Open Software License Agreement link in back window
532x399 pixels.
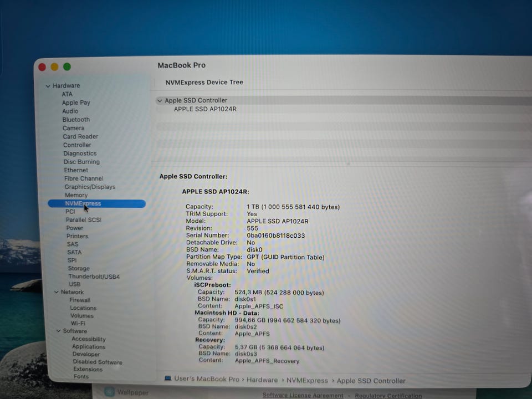click(x=303, y=396)
